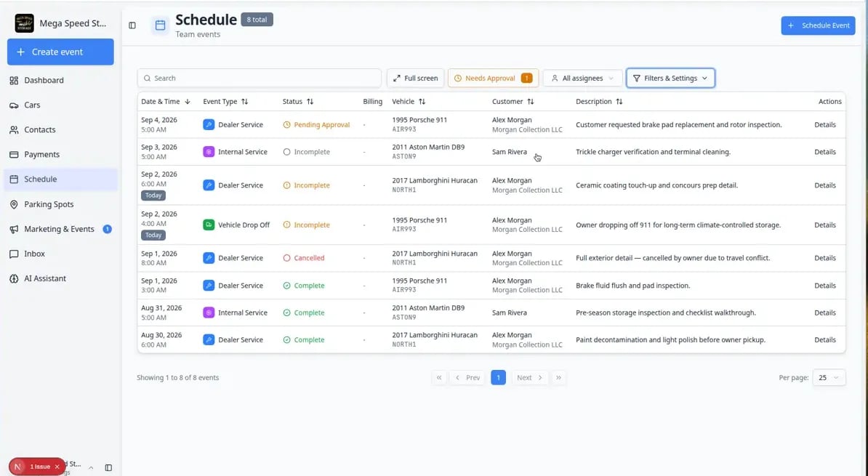Click the Next page button

pyautogui.click(x=530, y=377)
